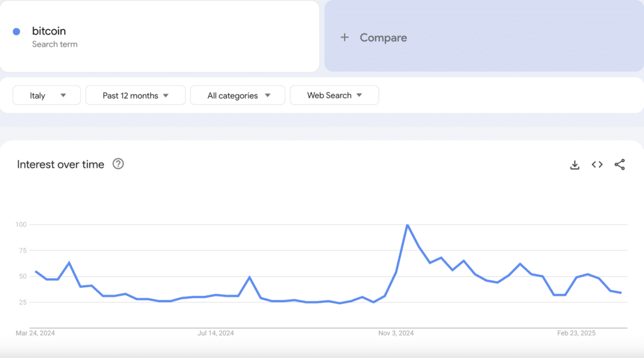Image resolution: width=644 pixels, height=358 pixels.
Task: Expand the All categories dropdown
Action: click(238, 95)
